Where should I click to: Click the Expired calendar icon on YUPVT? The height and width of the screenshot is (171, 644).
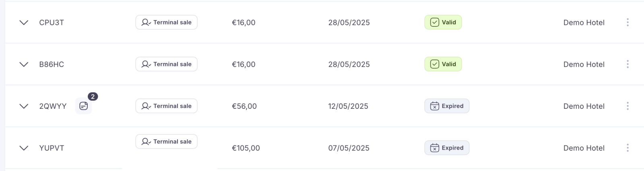435,148
